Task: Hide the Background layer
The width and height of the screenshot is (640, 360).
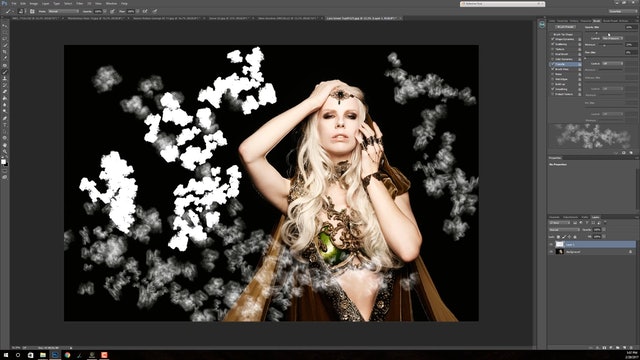Action: pos(551,252)
